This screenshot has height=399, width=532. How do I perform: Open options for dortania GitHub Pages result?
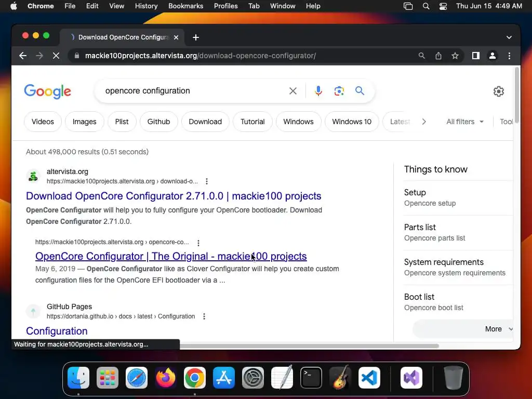[x=204, y=316]
